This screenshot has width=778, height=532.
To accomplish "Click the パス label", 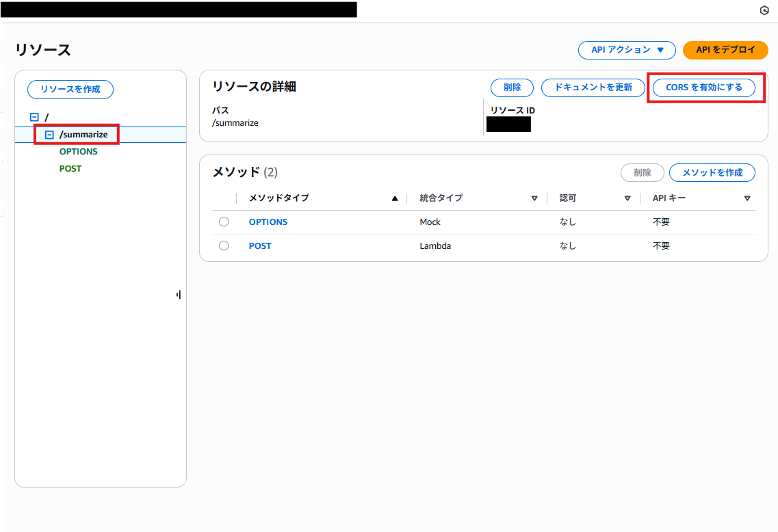I will click(220, 111).
